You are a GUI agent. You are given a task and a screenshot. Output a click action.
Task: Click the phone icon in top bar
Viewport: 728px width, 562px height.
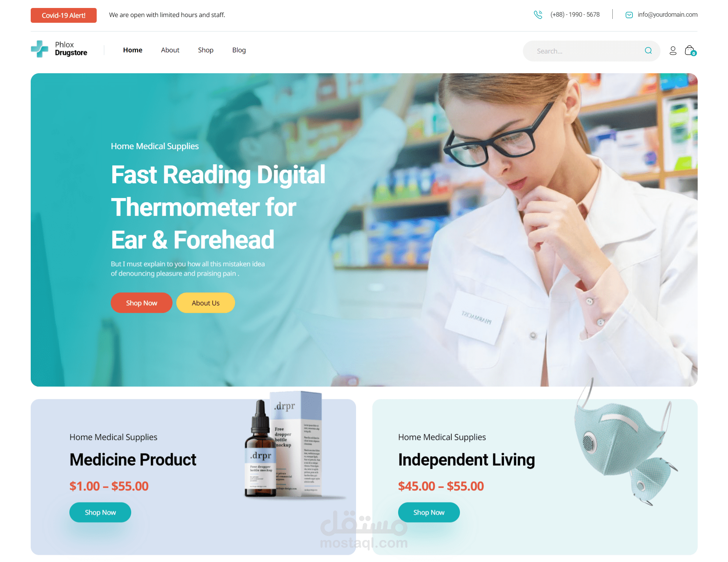(x=538, y=15)
